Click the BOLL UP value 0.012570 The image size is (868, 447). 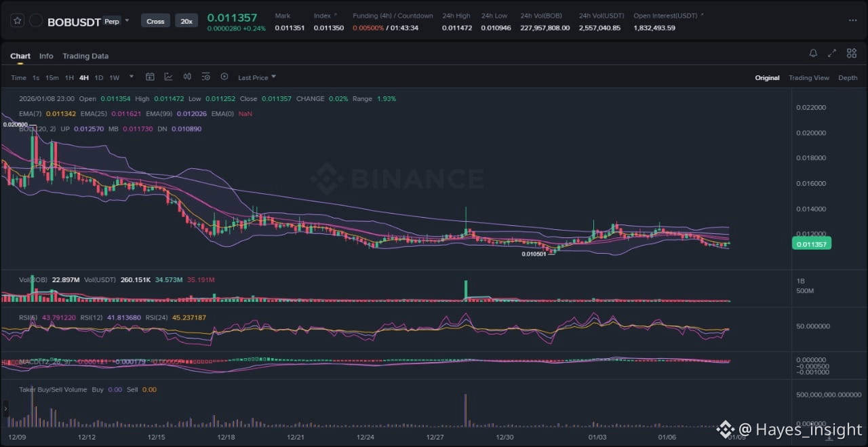tap(90, 129)
